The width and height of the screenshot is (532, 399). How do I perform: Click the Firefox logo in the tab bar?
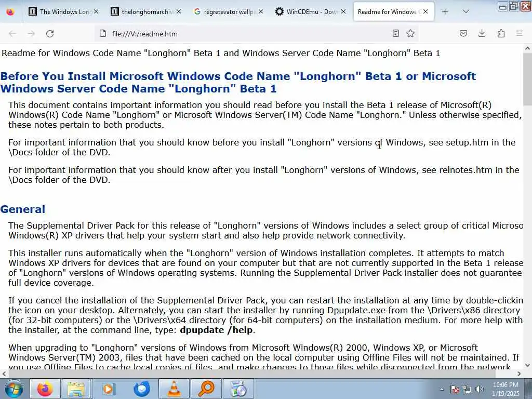coord(10,11)
